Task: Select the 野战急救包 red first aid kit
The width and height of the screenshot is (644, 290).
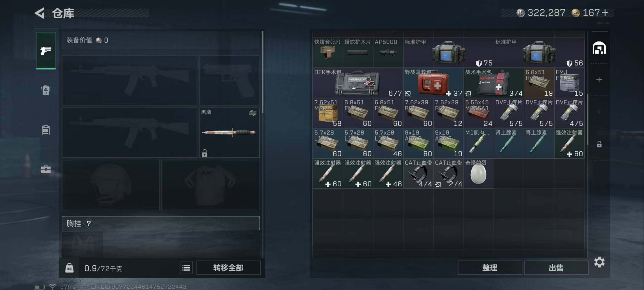Action: [433, 83]
